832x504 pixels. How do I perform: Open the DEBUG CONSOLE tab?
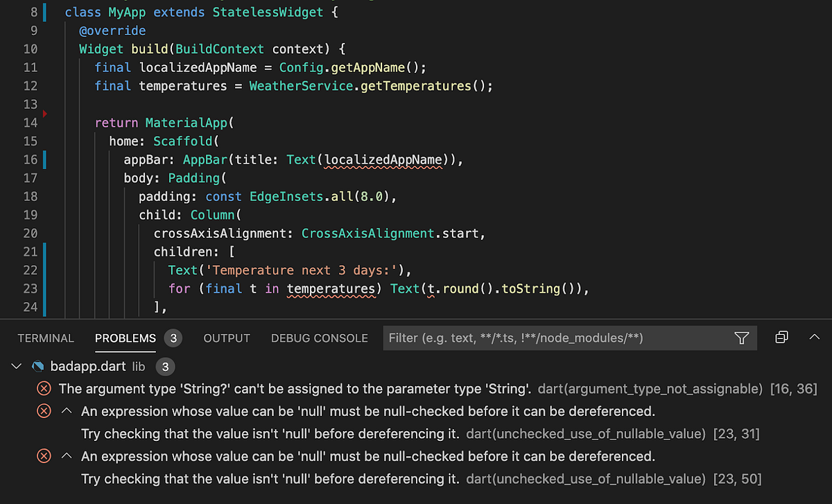(x=319, y=338)
